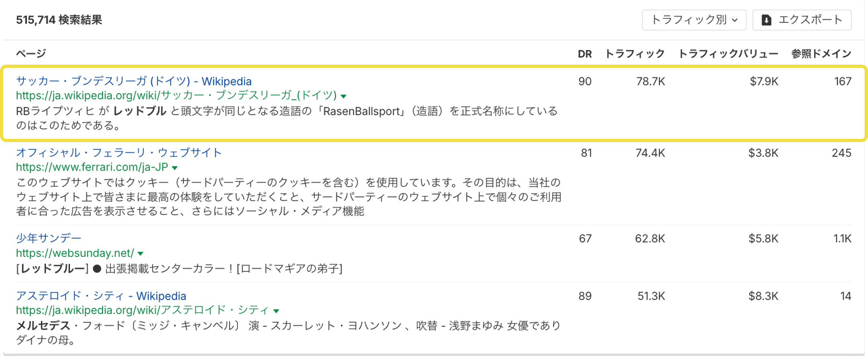Screen dimensions: 868x356
Task: Open the オフィシャル・フェラーリ・ウェブサイト title link
Action: 119,153
